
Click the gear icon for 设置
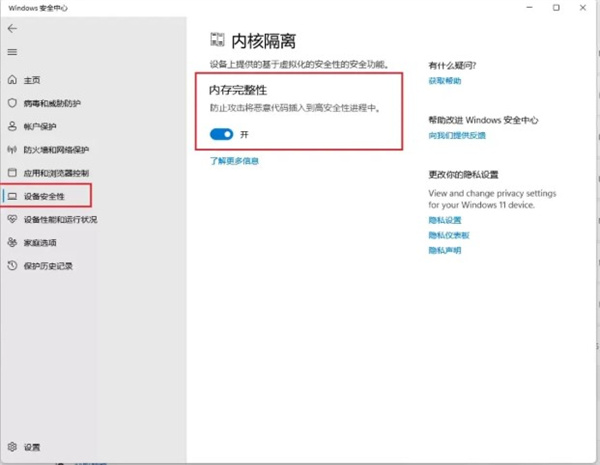click(12, 447)
